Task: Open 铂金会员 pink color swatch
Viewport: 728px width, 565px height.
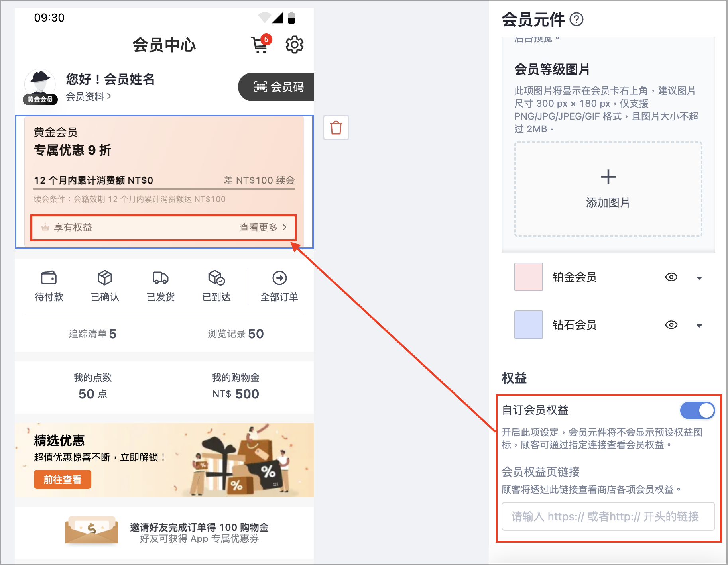Action: [529, 277]
